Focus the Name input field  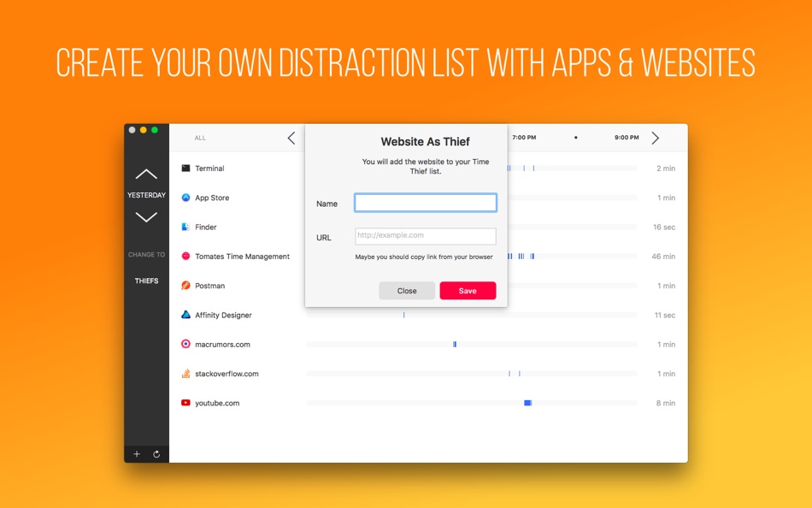point(425,203)
